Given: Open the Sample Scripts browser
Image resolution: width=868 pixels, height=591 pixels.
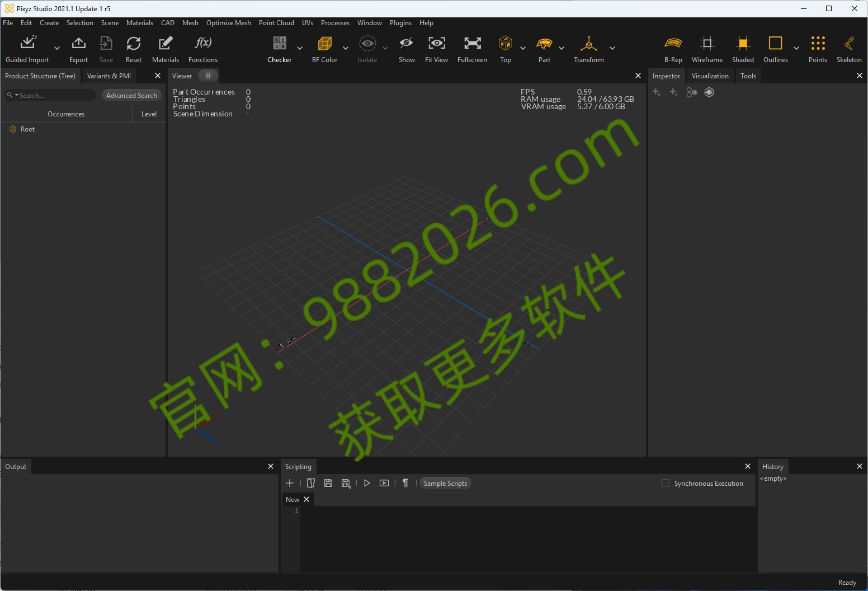Looking at the screenshot, I should pos(445,484).
